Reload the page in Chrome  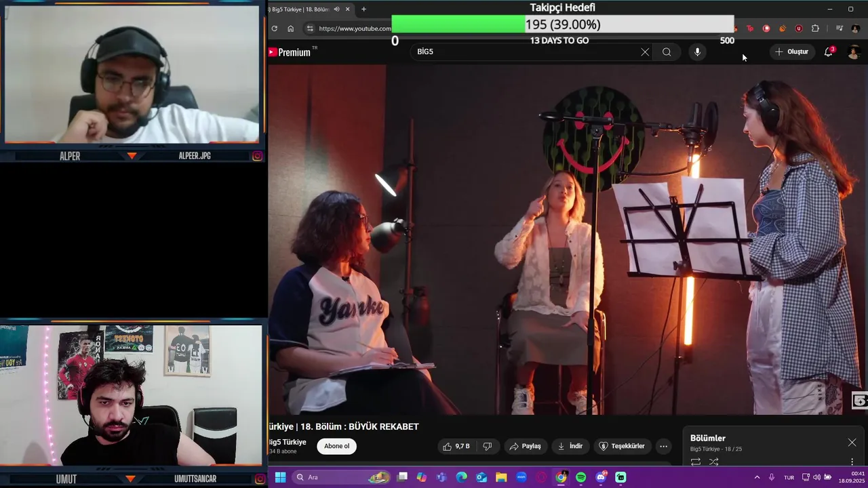[274, 28]
